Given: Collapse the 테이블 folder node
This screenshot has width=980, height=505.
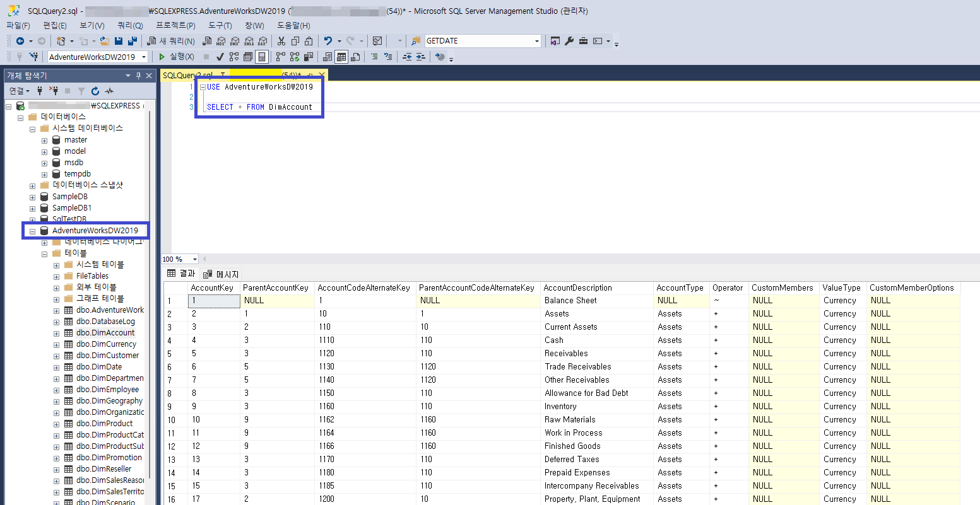Looking at the screenshot, I should point(45,253).
